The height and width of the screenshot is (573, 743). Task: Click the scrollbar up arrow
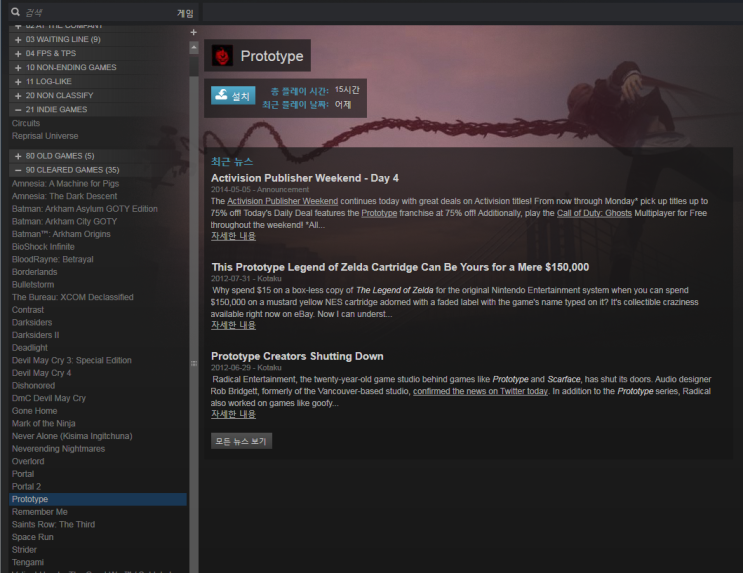click(194, 47)
